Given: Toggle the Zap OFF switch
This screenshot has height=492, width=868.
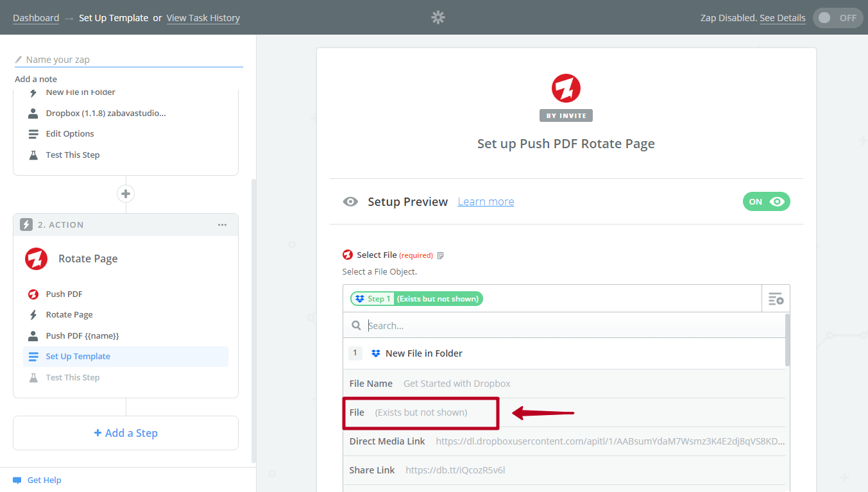Looking at the screenshot, I should point(838,18).
